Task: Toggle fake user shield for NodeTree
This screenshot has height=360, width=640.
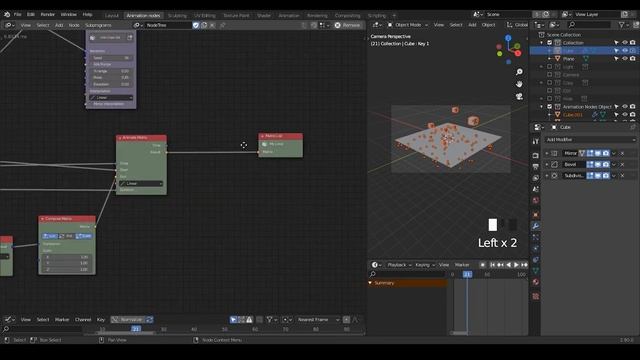Action: tap(196, 25)
